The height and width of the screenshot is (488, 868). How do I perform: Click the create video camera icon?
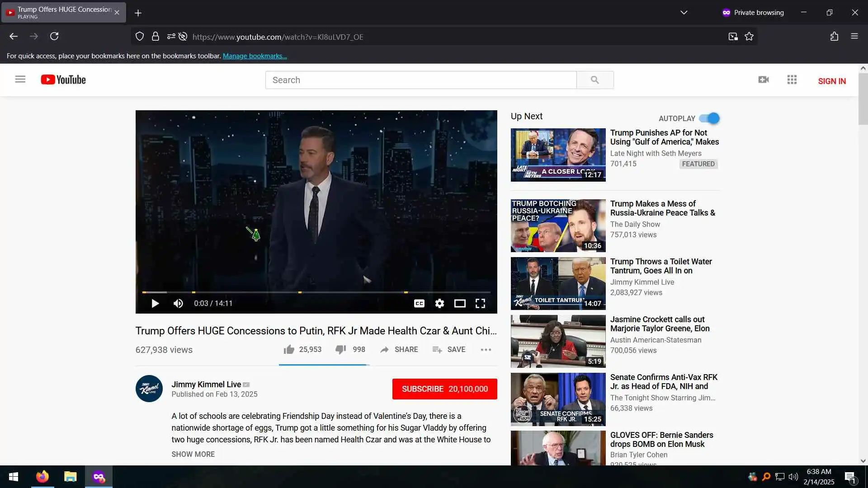764,80
